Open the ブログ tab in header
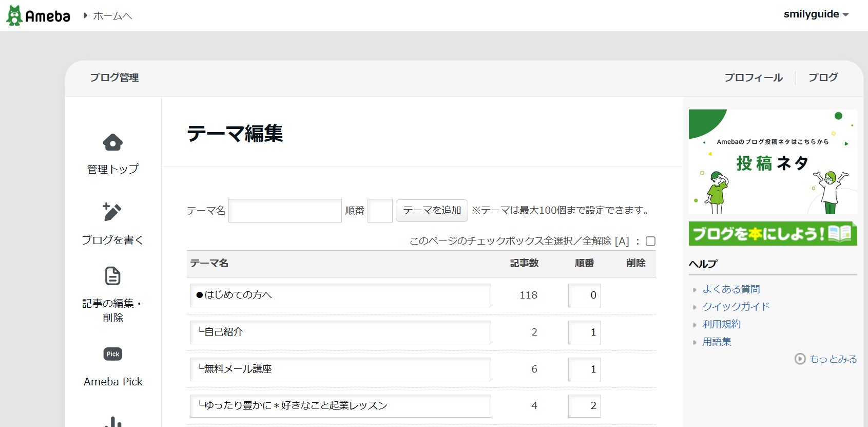 [823, 78]
